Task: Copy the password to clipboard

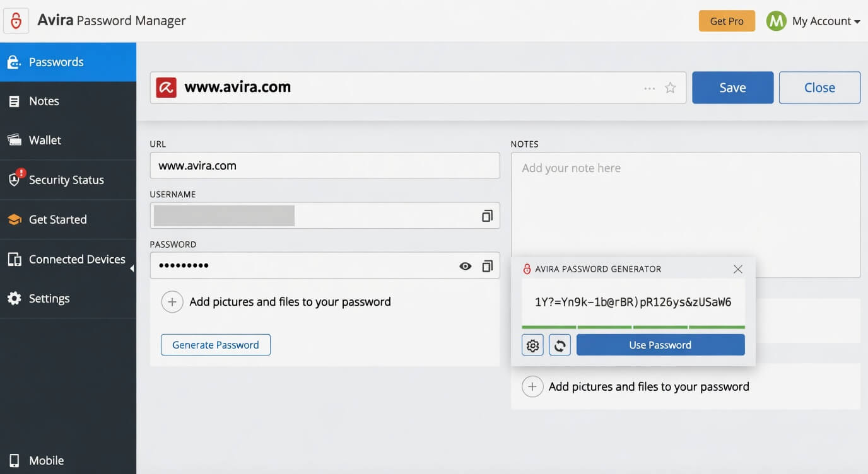Action: tap(487, 266)
